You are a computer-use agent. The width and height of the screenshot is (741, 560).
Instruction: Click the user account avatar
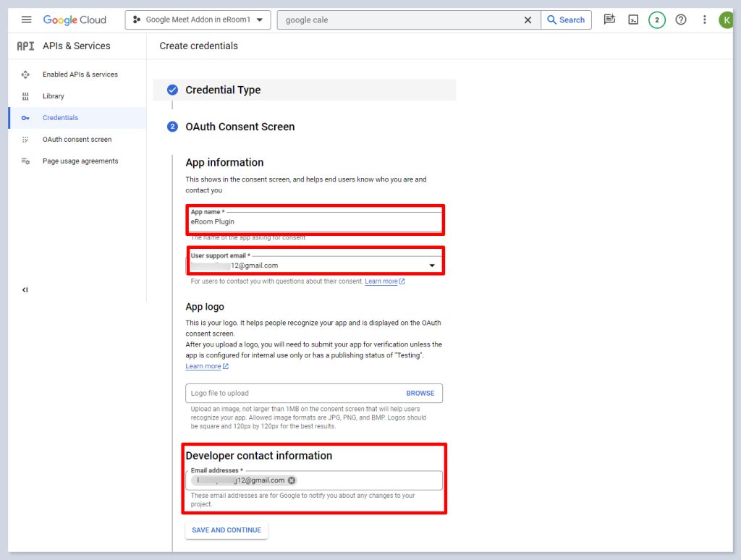[x=726, y=20]
